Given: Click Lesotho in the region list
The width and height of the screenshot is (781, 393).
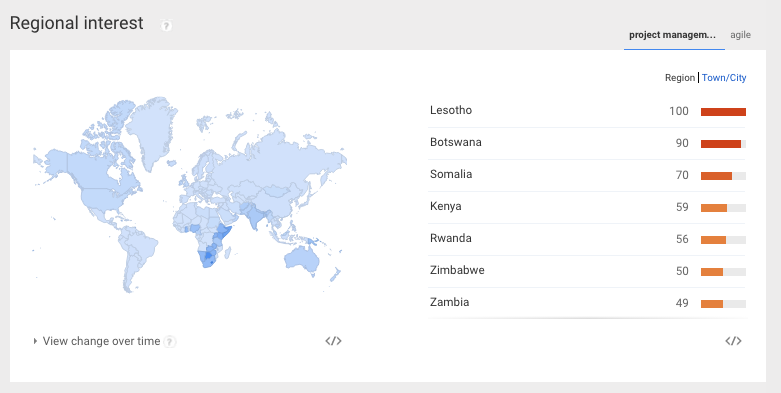Looking at the screenshot, I should 451,110.
